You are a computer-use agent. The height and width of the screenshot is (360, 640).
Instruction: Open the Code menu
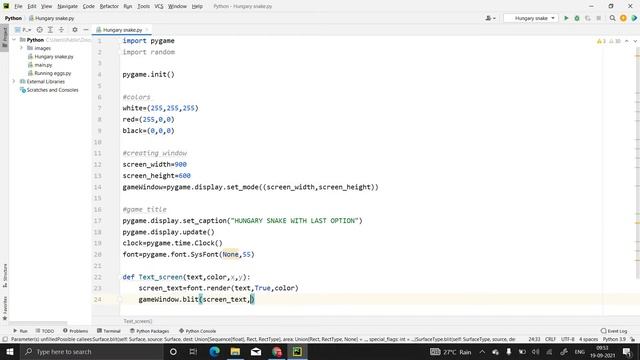[x=88, y=6]
